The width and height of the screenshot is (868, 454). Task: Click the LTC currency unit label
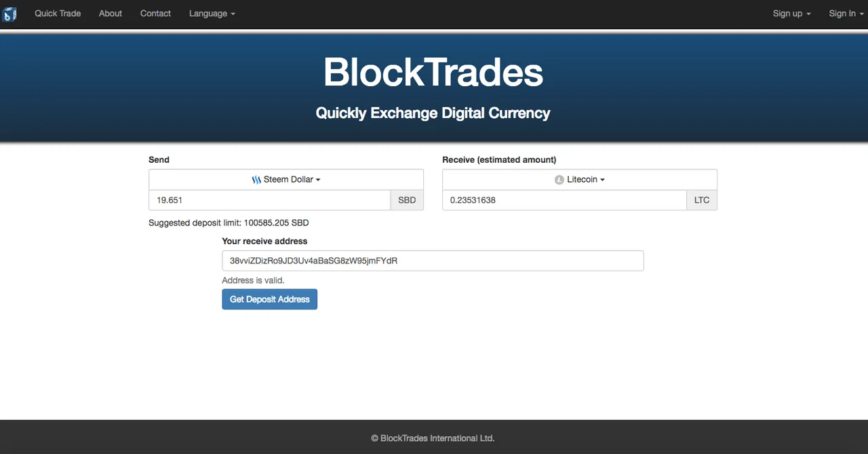[x=702, y=200]
